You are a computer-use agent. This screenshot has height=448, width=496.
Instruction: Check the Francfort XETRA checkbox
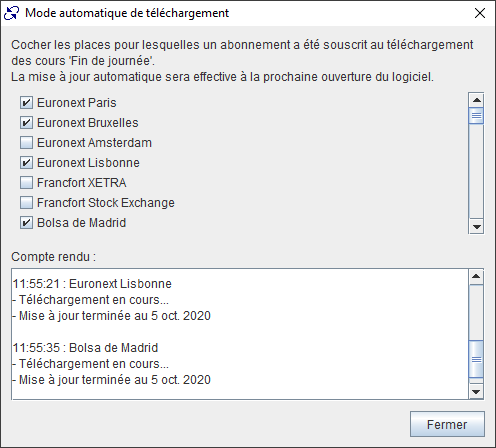point(26,183)
